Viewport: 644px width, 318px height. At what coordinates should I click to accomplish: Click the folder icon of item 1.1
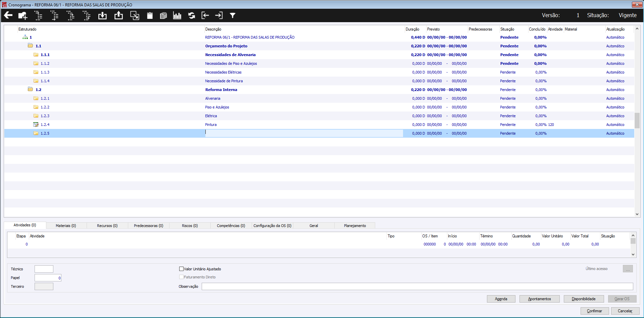[x=31, y=46]
